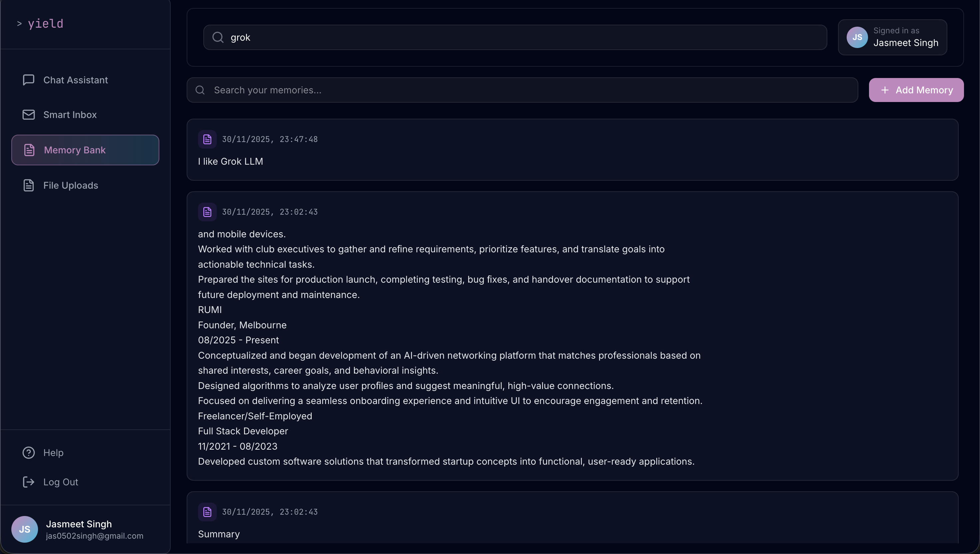The width and height of the screenshot is (980, 554).
Task: Click the search icon beside grok query
Action: (x=218, y=37)
